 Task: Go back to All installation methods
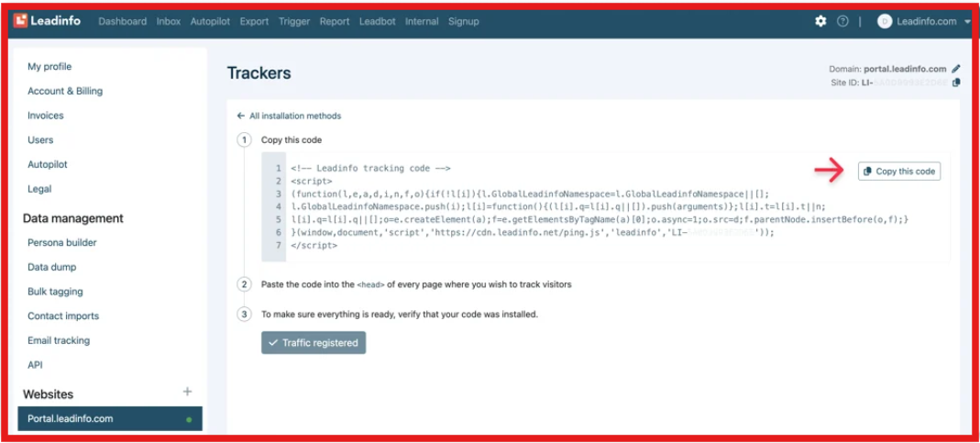[x=289, y=116]
